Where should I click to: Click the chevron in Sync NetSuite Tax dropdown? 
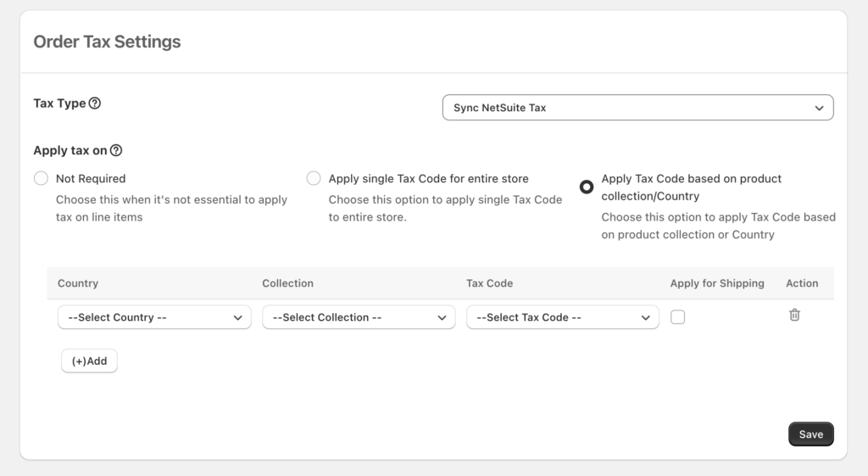(819, 108)
